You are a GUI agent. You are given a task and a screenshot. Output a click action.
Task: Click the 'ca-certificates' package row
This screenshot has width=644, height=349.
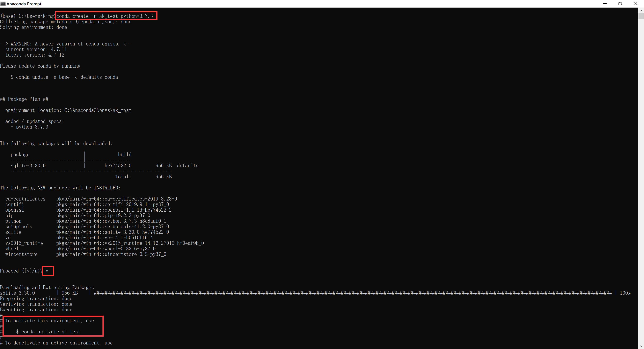pos(91,199)
